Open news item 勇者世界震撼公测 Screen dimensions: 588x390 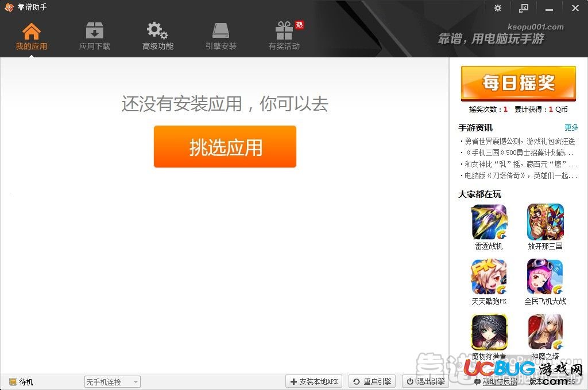[519, 141]
